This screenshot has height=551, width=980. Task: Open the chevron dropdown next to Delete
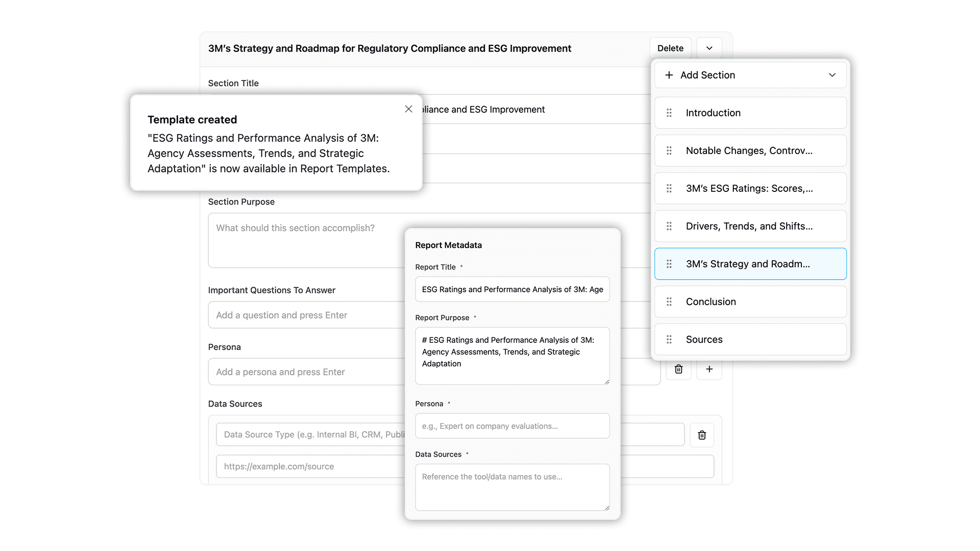(709, 48)
